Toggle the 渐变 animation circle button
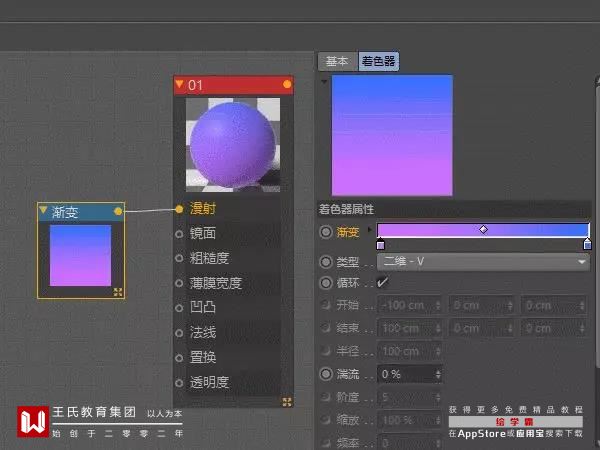This screenshot has height=450, width=600. 326,232
